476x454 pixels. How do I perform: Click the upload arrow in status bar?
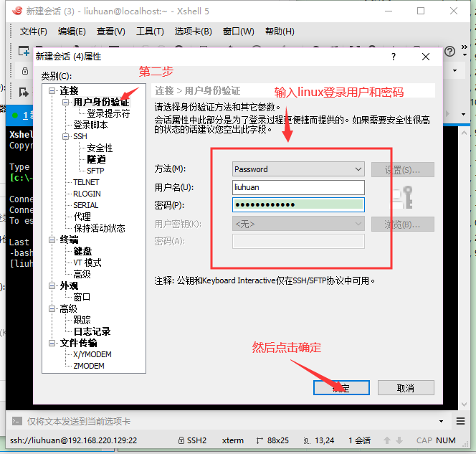point(387,440)
